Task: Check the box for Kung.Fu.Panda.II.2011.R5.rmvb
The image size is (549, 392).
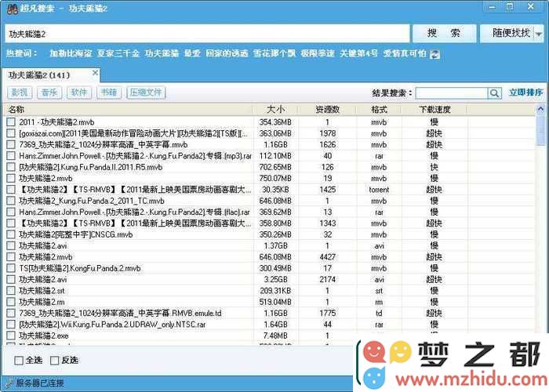Action: 11,167
